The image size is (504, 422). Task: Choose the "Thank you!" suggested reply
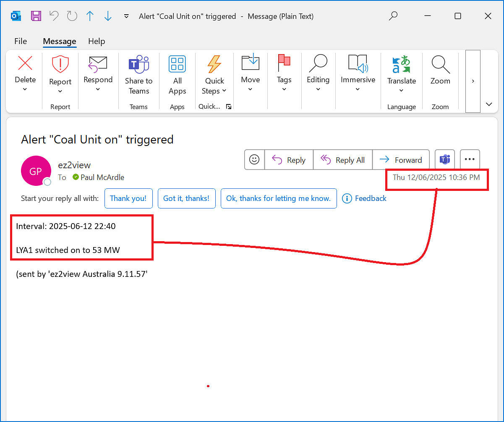tap(128, 198)
